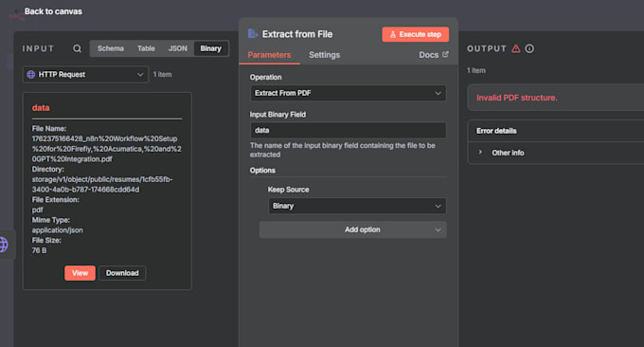Switch input view to Table
The image size is (644, 347).
pos(146,48)
